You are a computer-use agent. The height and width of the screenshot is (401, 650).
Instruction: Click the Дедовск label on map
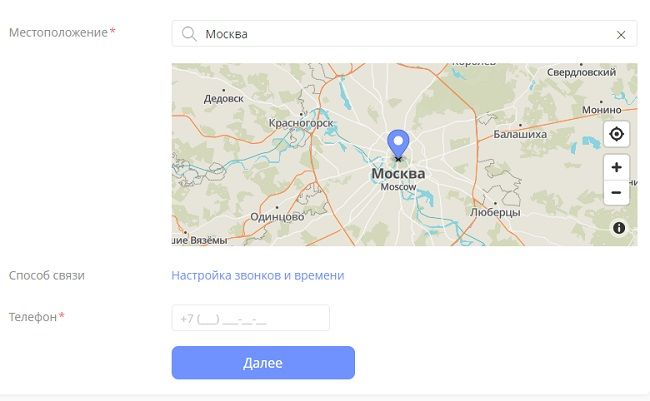[223, 98]
